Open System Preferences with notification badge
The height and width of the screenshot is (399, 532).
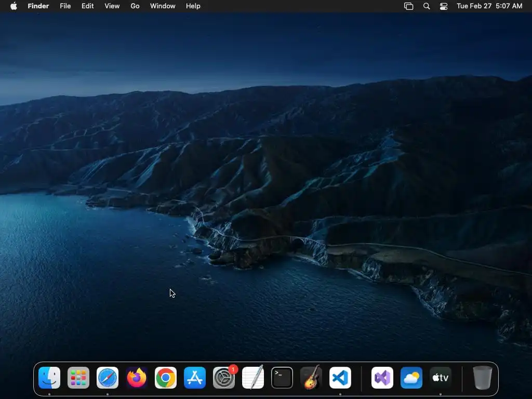pyautogui.click(x=224, y=378)
